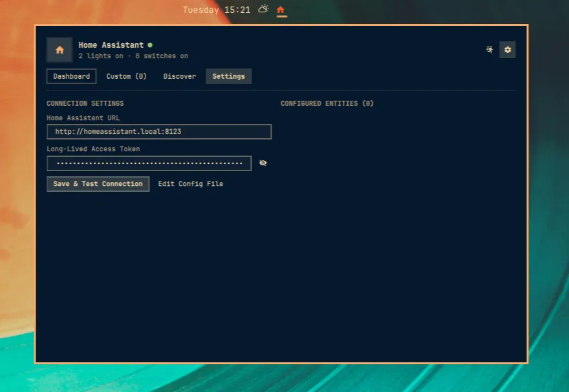Click the running figure icon in header
The height and width of the screenshot is (392, 569).
(x=489, y=50)
